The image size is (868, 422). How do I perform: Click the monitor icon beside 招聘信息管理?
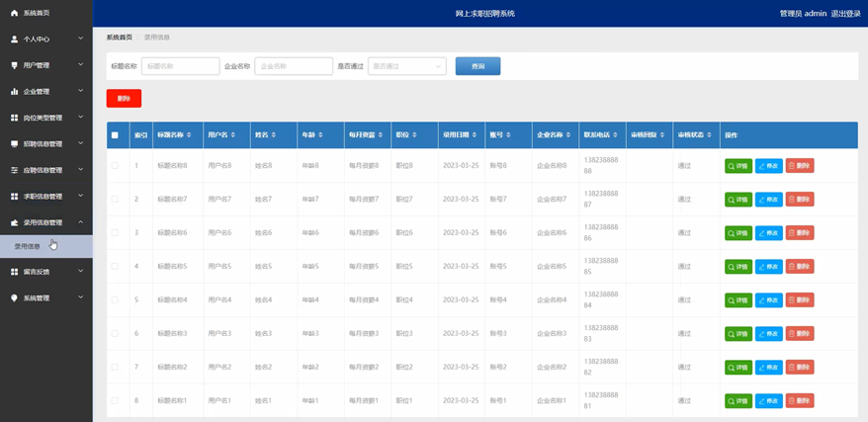[15, 144]
